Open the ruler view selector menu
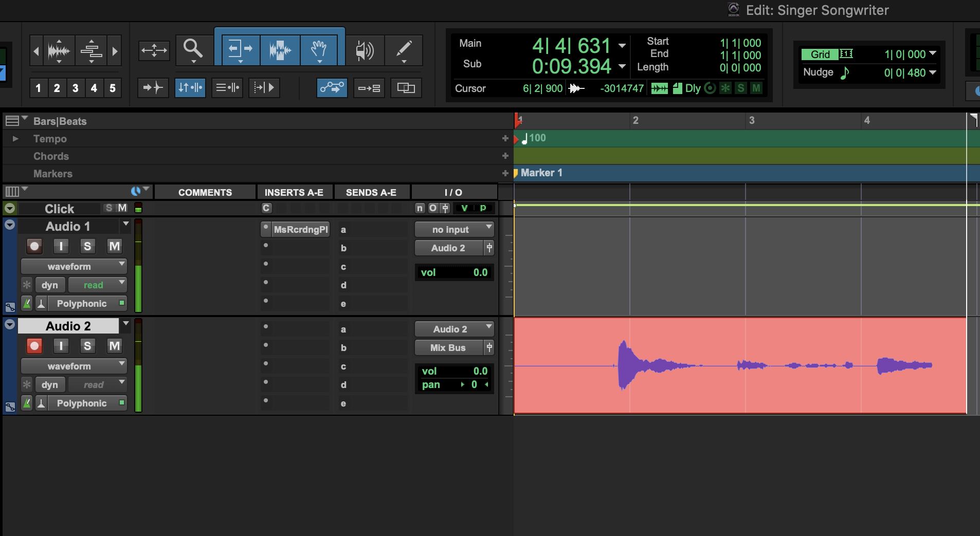This screenshot has width=980, height=536. 15,121
